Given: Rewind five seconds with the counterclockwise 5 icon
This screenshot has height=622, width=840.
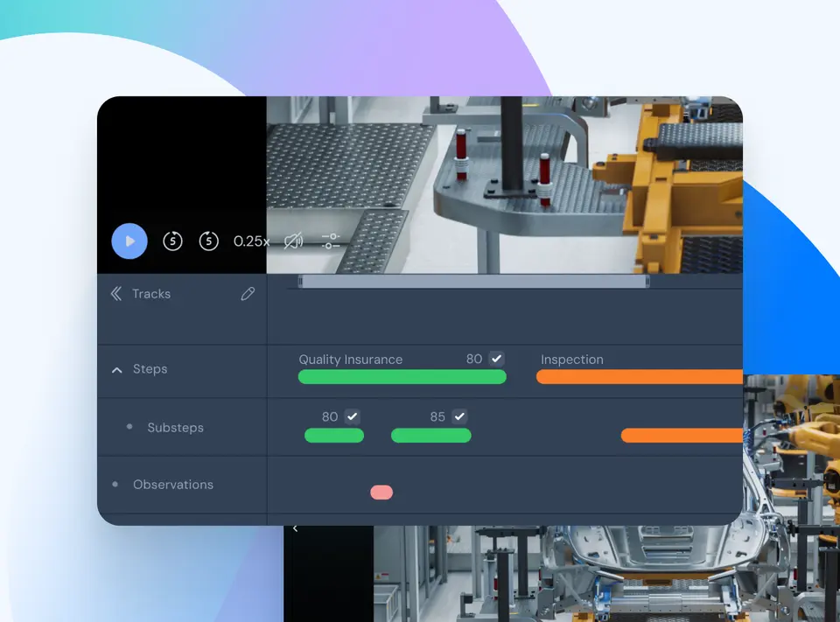Looking at the screenshot, I should tap(172, 241).
